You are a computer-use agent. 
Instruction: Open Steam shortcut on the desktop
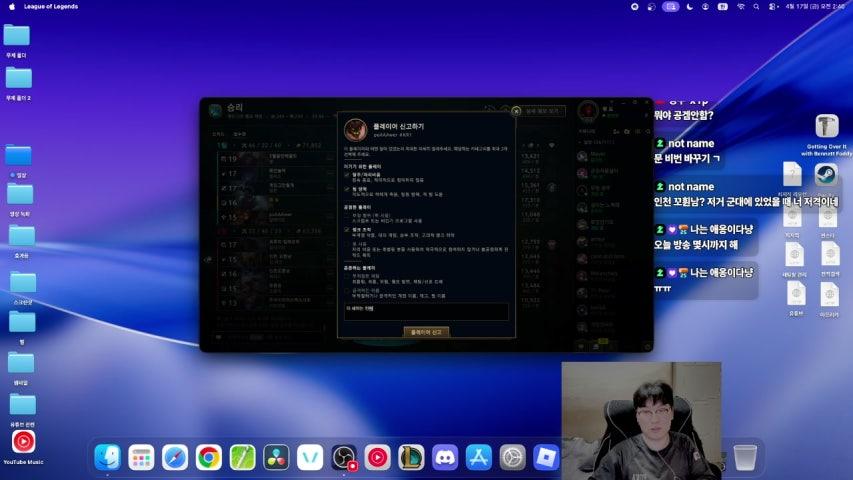pyautogui.click(x=826, y=175)
